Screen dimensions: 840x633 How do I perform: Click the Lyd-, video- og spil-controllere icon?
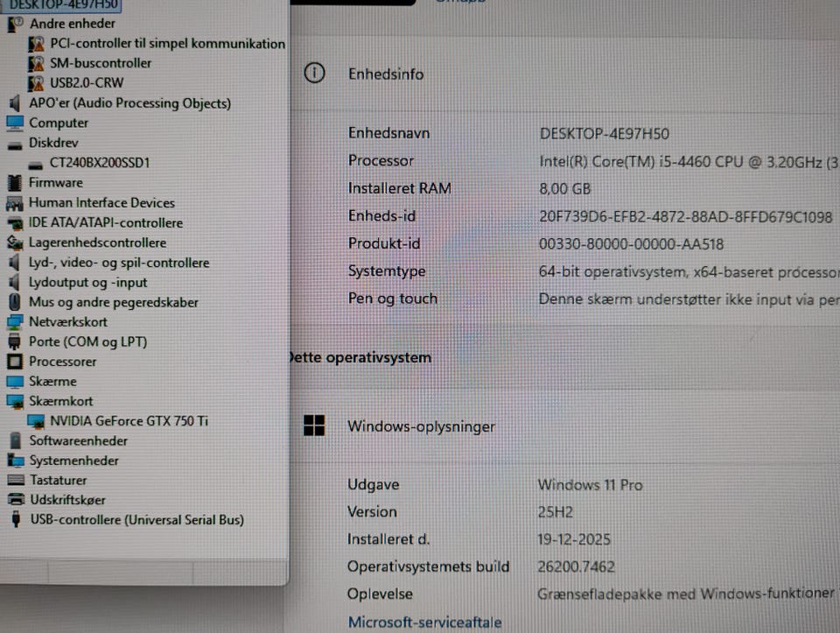point(15,263)
